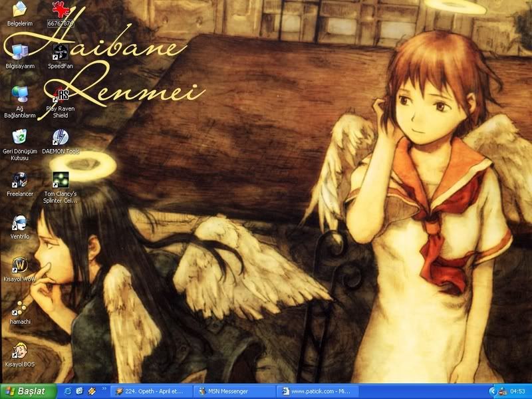The height and width of the screenshot is (399, 532).
Task: Switch to Opeth - April taskbar window
Action: tap(152, 391)
